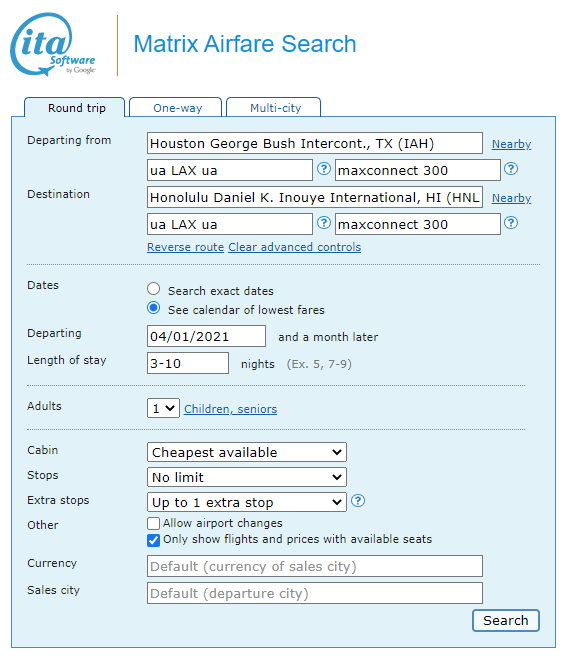Screen dimensions: 564x659
Task: Open the Stops dropdown
Action: 247,477
